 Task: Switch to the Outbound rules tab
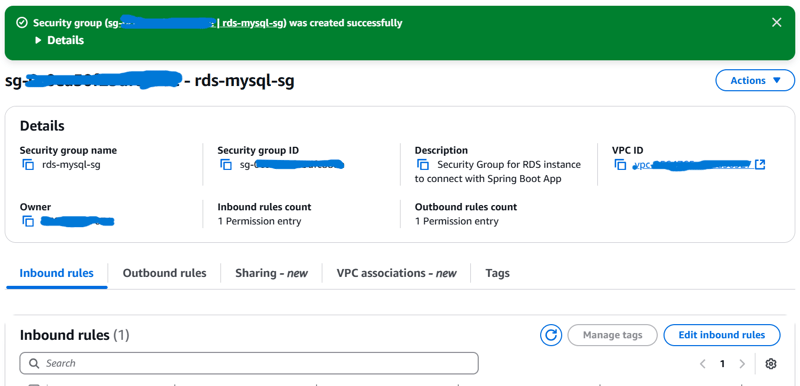coord(164,273)
